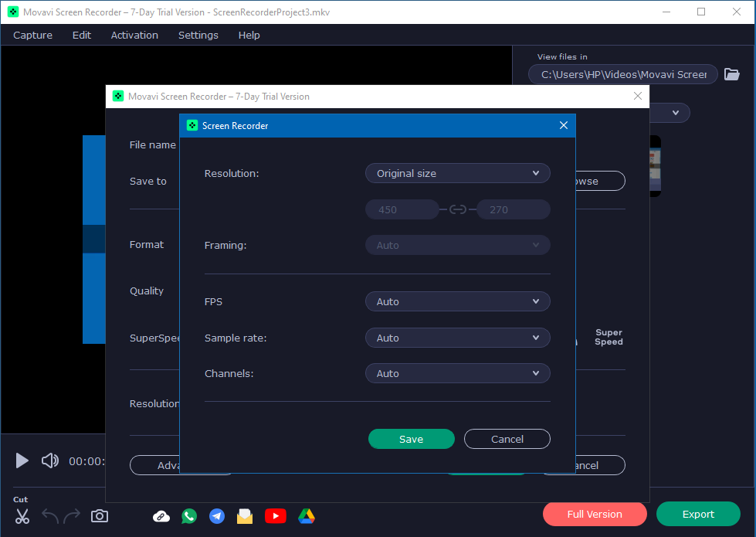The width and height of the screenshot is (756, 537).
Task: Click the email envelope share icon
Action: pos(245,516)
